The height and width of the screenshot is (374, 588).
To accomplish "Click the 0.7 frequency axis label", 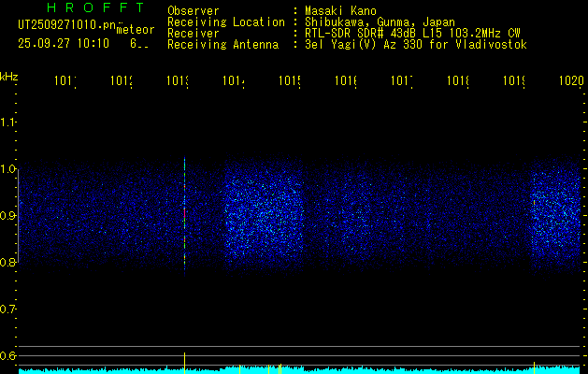I will pos(7,309).
